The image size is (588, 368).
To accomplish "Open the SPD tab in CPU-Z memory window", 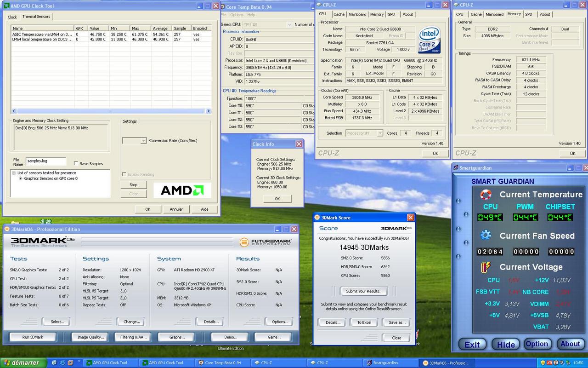I will [x=529, y=14].
